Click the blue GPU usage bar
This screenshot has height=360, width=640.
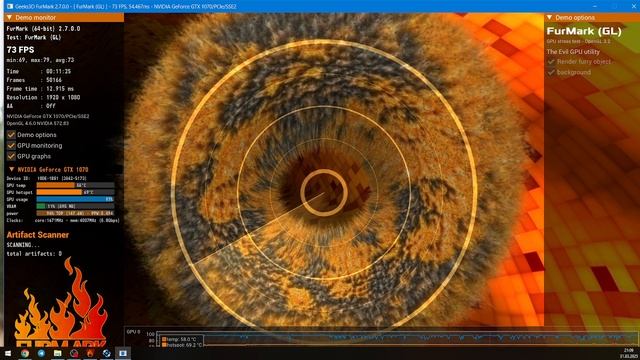(x=76, y=199)
